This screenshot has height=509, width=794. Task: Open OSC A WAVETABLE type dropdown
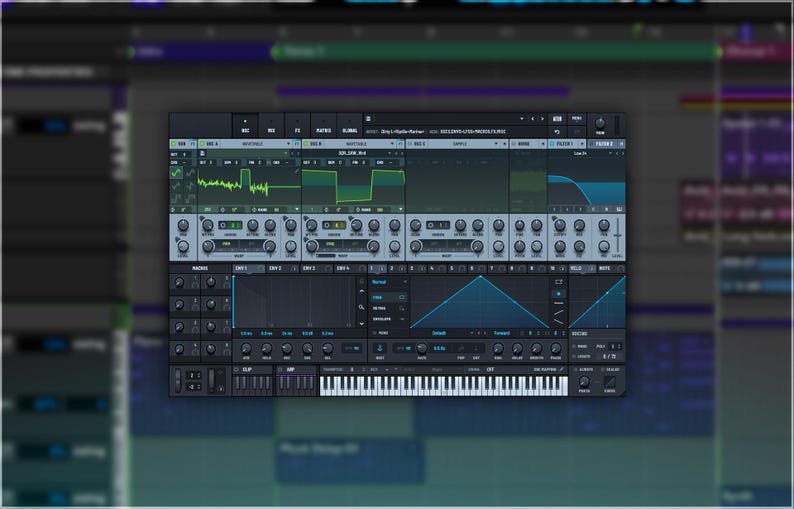pyautogui.click(x=258, y=144)
